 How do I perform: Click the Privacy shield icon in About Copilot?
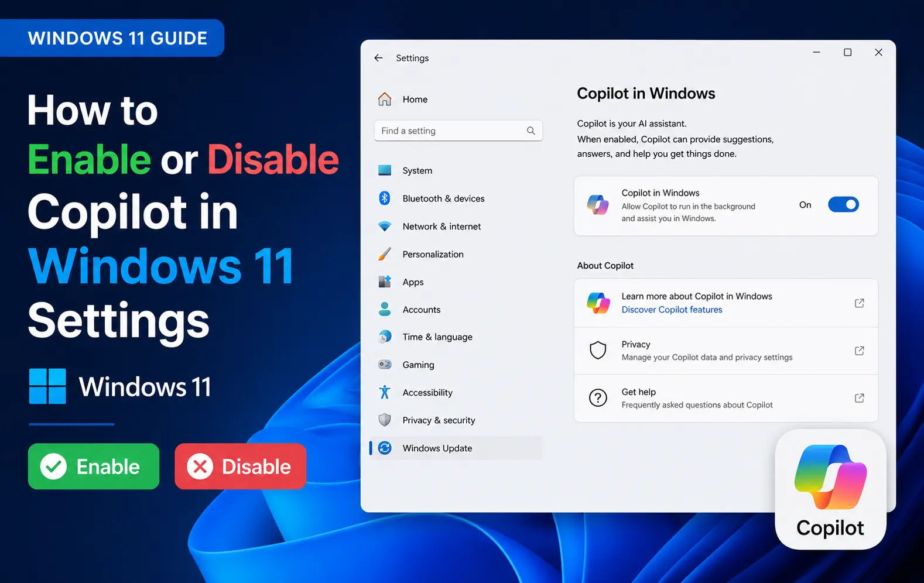point(598,350)
